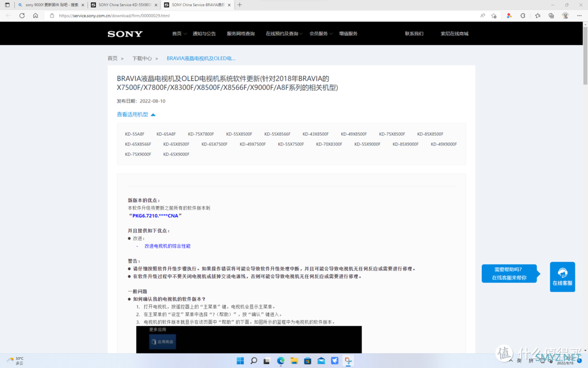The image size is (588, 368).
Task: Go to 下载中心 in the breadcrumb
Action: click(x=142, y=58)
